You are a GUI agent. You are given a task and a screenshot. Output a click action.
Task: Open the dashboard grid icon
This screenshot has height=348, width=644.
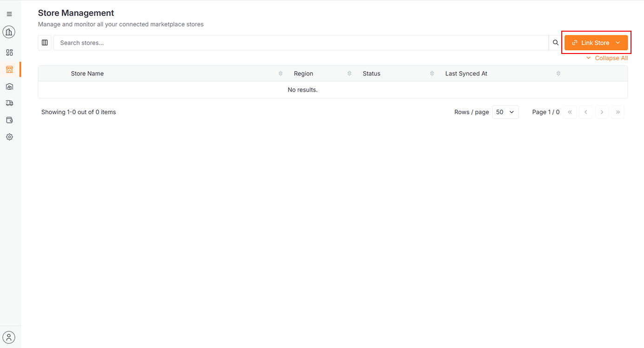click(9, 53)
